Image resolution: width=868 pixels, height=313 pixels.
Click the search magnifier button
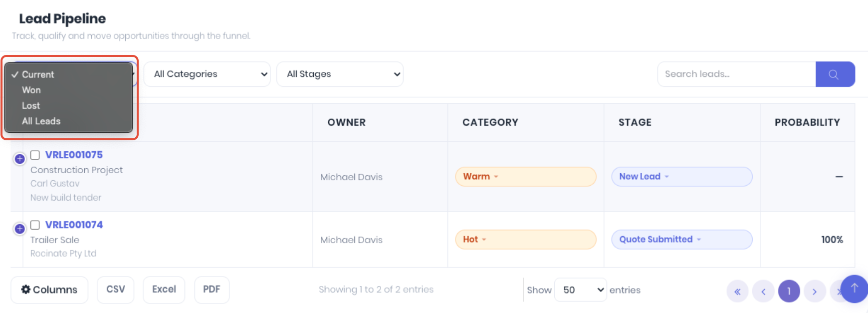pyautogui.click(x=835, y=74)
